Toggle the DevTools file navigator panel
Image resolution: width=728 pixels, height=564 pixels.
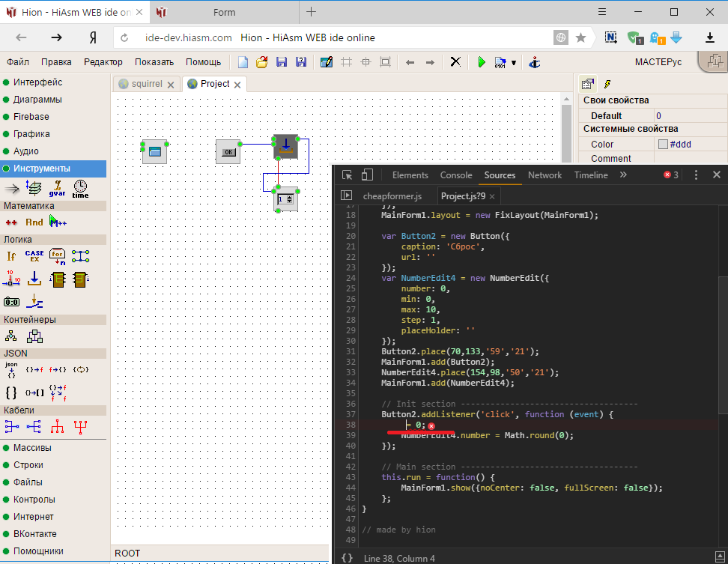(346, 196)
